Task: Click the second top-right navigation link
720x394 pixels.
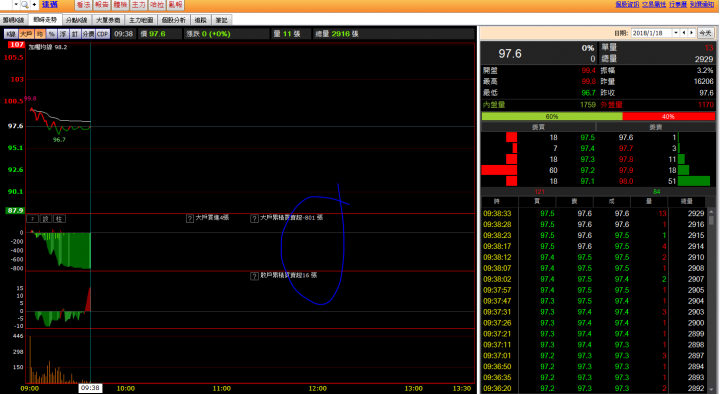Action: coord(654,4)
